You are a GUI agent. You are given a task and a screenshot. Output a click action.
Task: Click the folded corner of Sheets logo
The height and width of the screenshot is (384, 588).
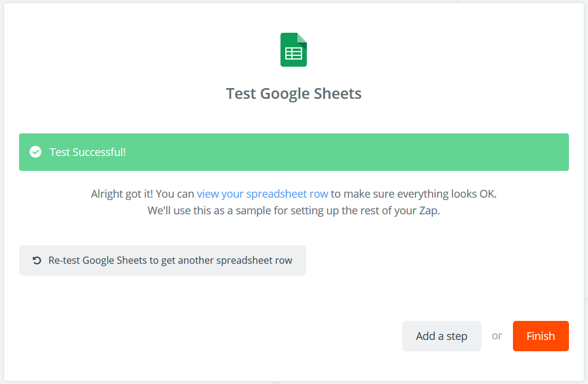(302, 38)
